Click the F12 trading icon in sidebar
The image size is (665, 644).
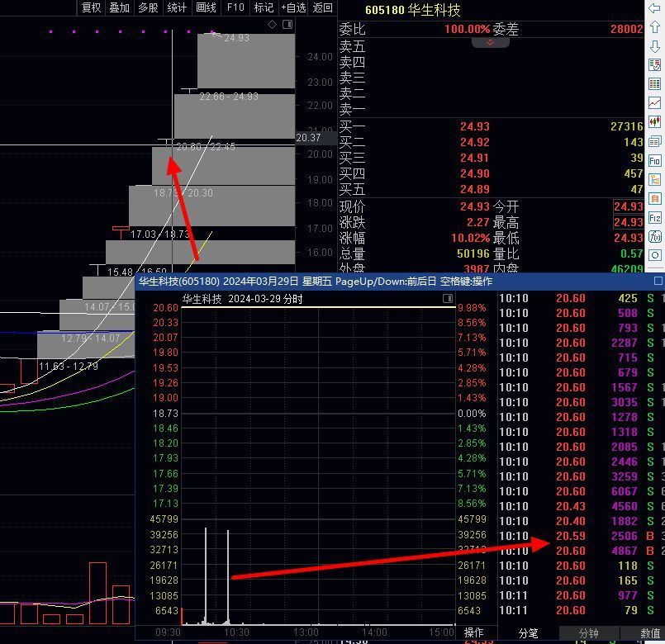(655, 218)
